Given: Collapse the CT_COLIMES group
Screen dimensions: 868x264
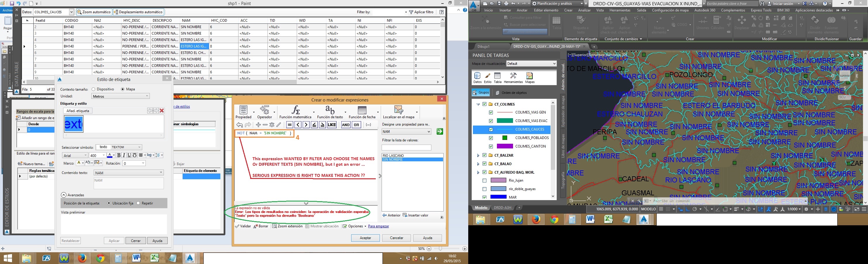Looking at the screenshot, I should (478, 104).
